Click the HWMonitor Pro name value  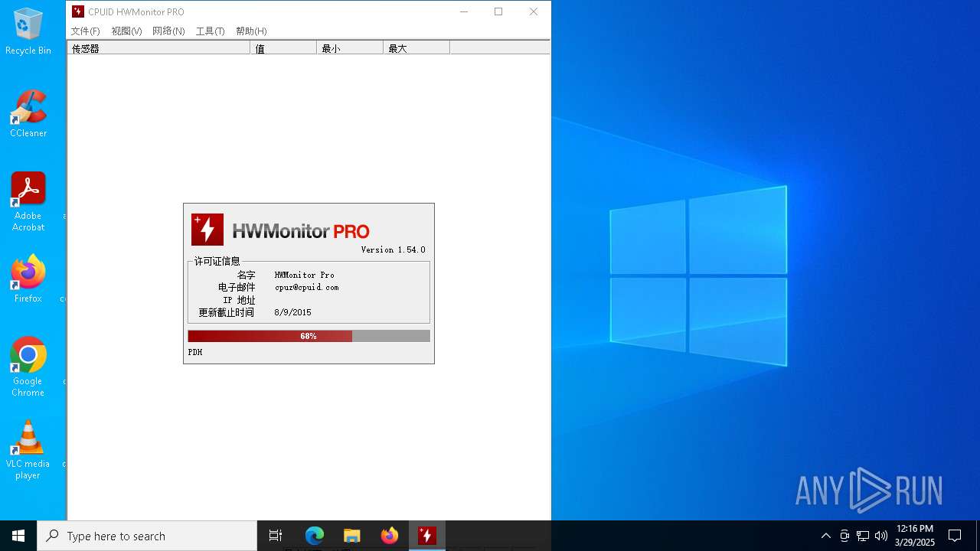tap(304, 275)
